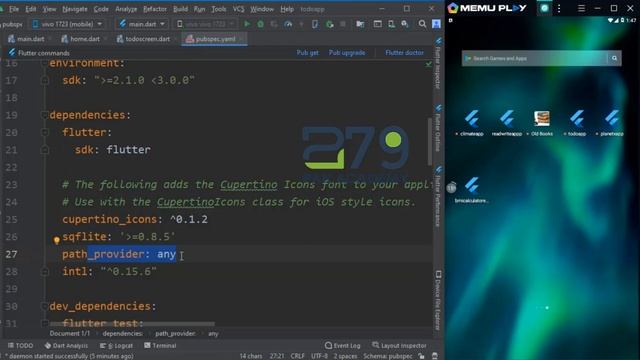Click the green Debug bug icon

click(x=260, y=24)
